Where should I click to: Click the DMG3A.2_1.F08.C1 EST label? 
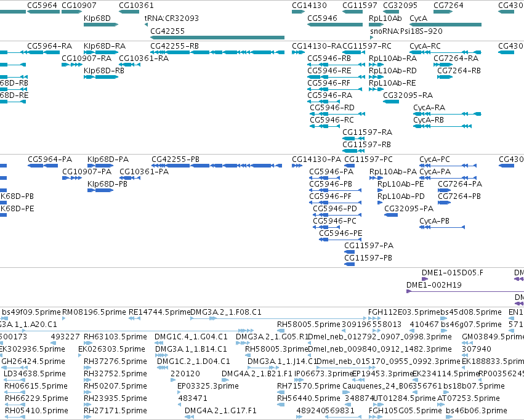pyautogui.click(x=225, y=312)
